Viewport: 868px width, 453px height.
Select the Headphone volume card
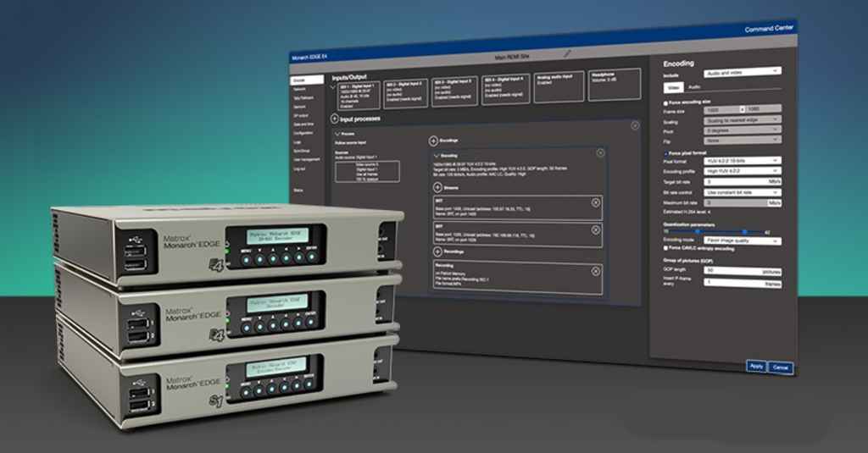(x=615, y=85)
